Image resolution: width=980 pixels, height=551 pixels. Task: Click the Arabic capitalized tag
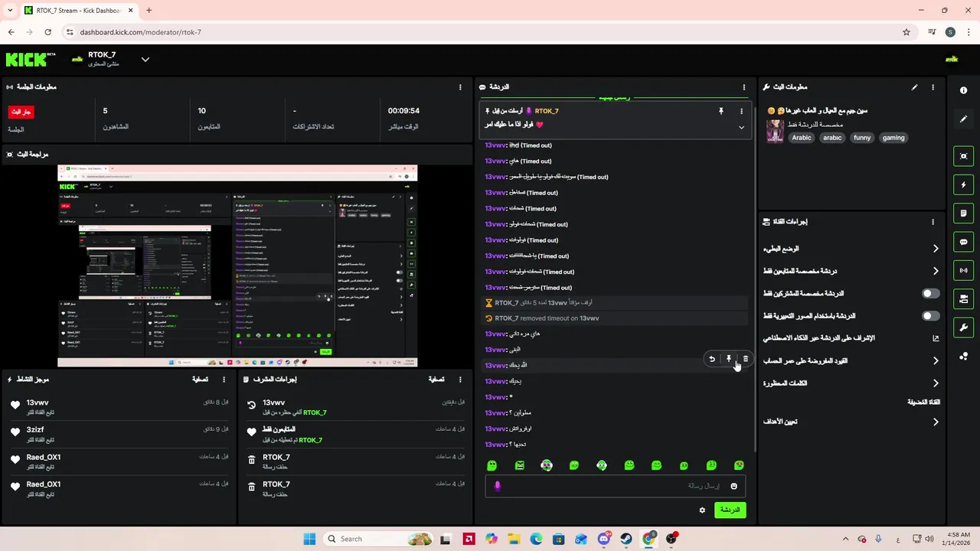[802, 138]
